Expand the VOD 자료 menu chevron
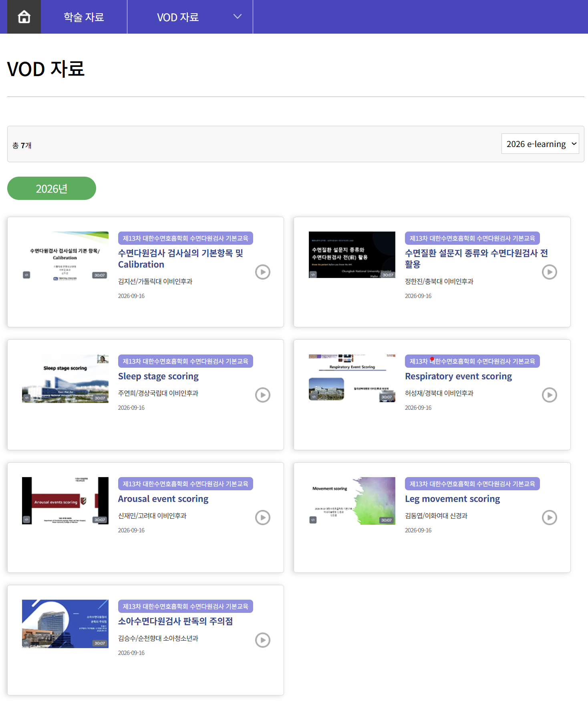Image resolution: width=588 pixels, height=701 pixels. [238, 16]
